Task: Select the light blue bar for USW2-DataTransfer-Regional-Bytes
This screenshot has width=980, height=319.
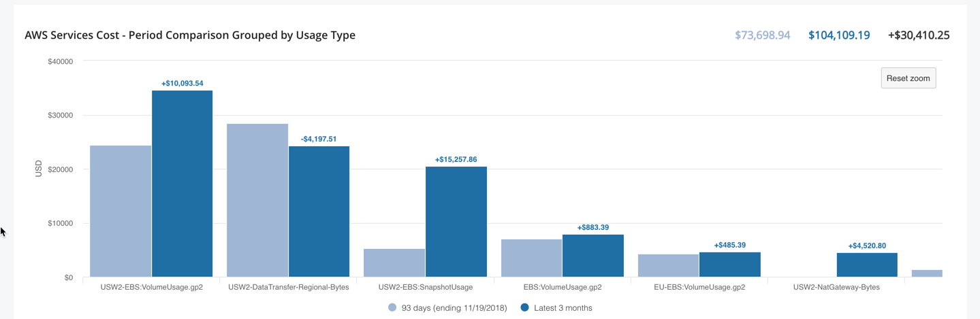Action: click(257, 200)
